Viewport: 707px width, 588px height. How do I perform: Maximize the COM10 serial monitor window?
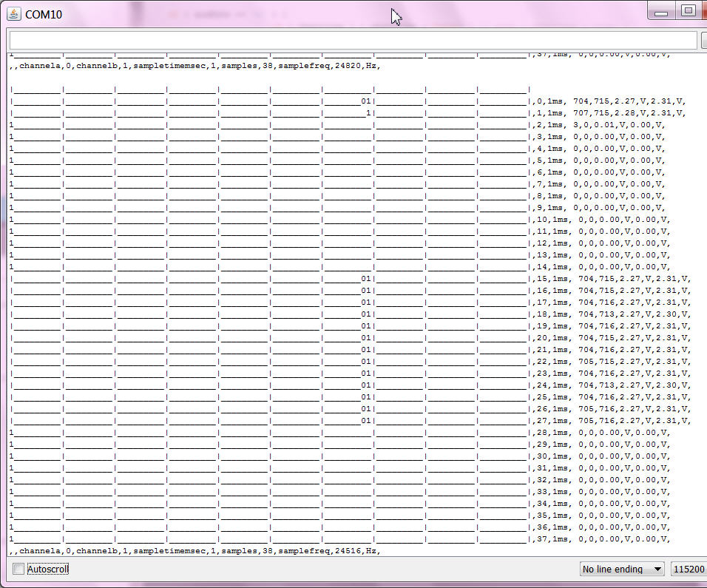pyautogui.click(x=689, y=11)
